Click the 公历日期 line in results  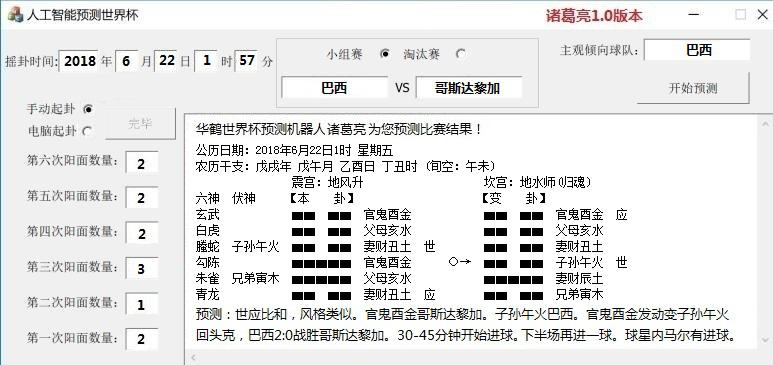click(294, 150)
